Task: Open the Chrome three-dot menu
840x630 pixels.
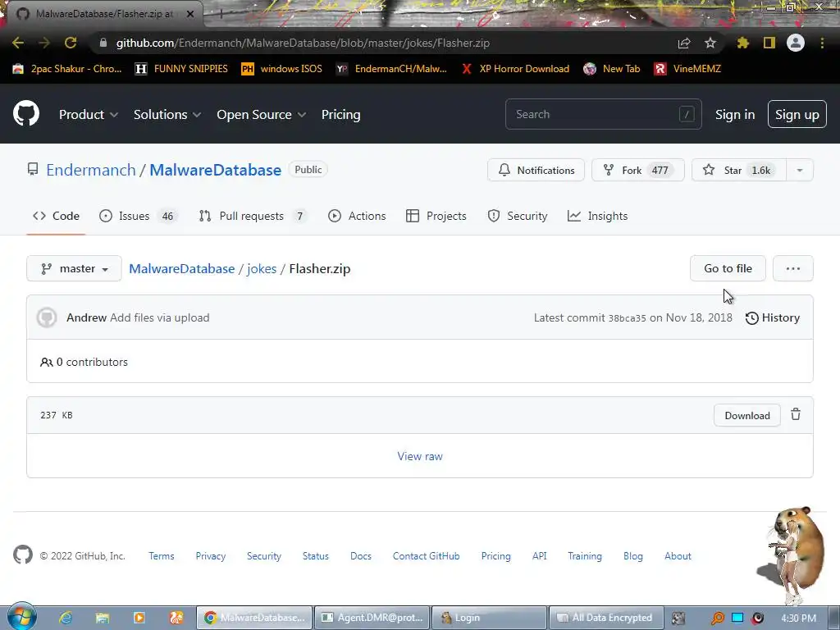Action: click(822, 43)
